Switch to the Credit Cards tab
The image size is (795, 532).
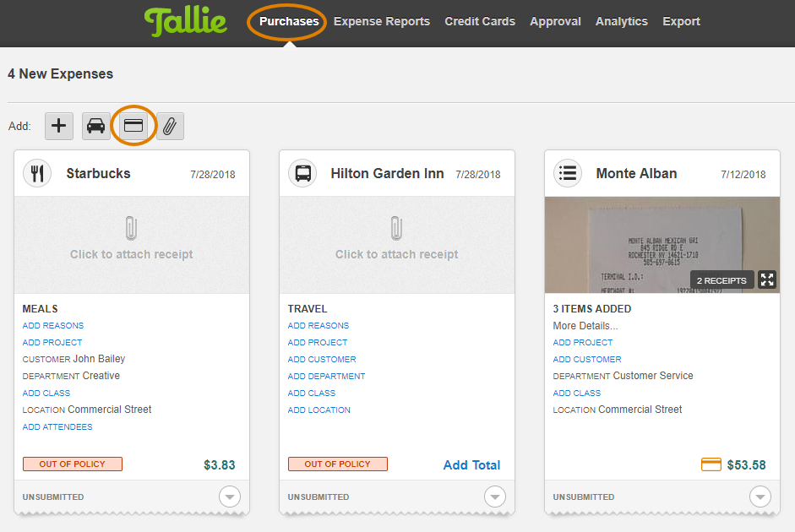coord(480,21)
